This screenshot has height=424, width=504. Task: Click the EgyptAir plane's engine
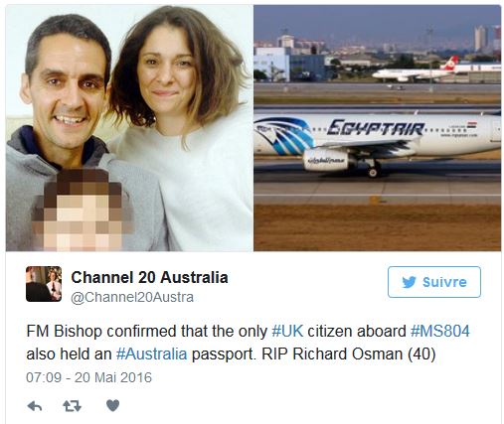tap(326, 161)
